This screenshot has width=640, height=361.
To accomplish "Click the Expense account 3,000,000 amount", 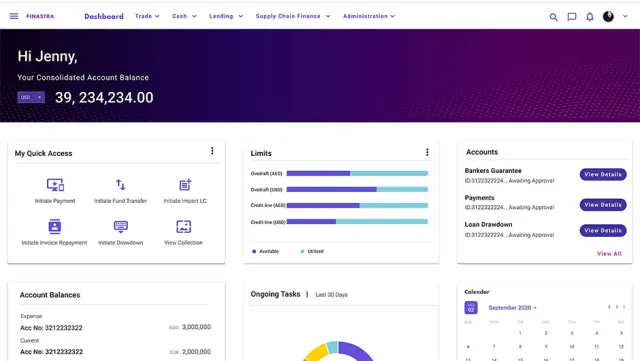I will click(196, 327).
